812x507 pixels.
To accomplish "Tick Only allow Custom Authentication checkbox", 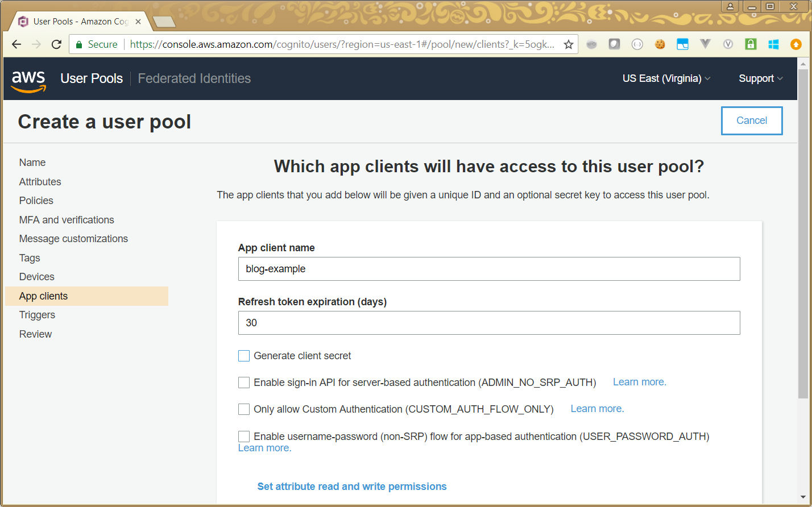I will coord(244,409).
